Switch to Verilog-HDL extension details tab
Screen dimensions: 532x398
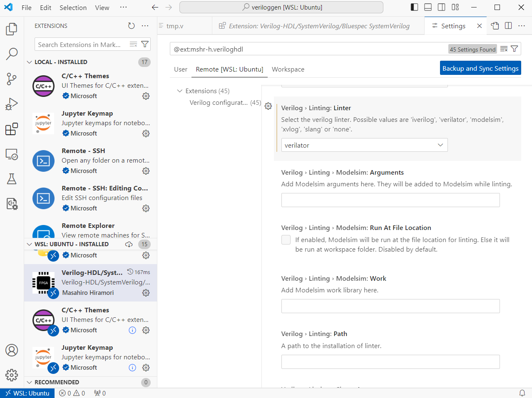point(318,26)
